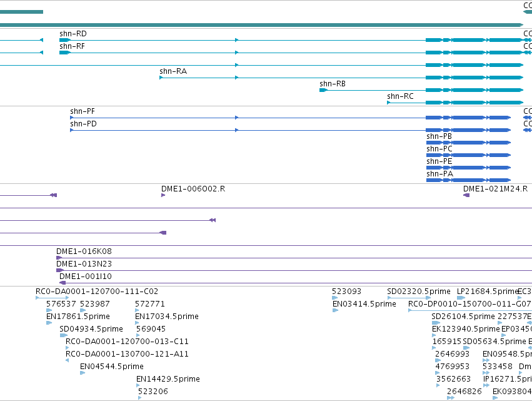Click the shn-PB protein label
Screen dimensions: 532x401
pyautogui.click(x=439, y=136)
